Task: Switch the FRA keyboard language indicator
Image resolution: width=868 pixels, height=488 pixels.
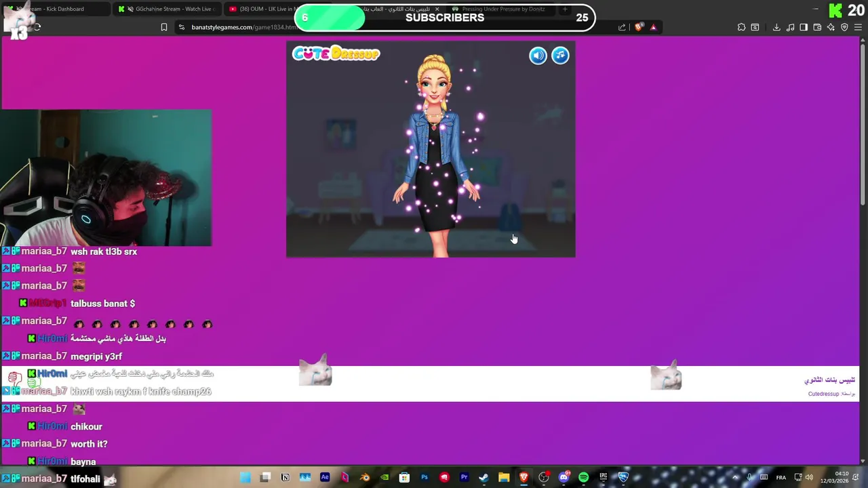Action: coord(781,478)
